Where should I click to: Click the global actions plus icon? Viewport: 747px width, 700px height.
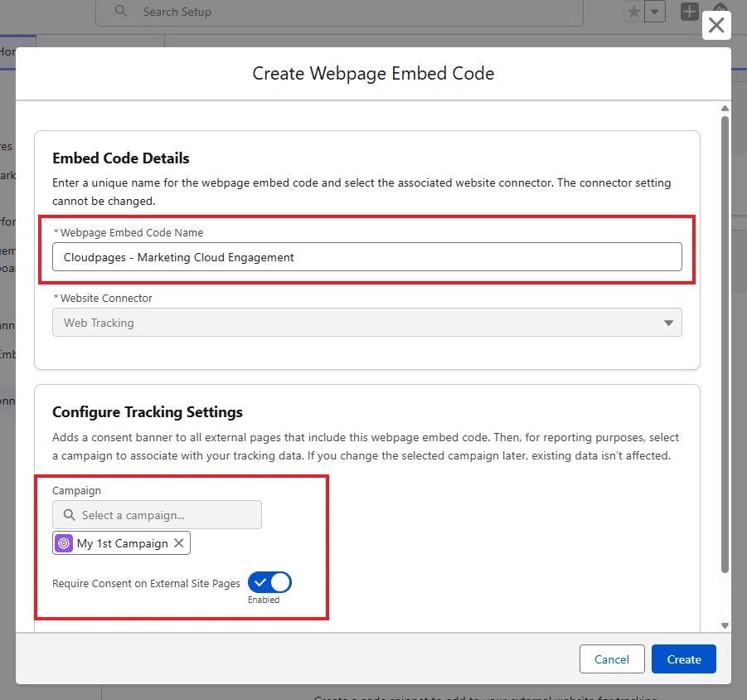689,12
